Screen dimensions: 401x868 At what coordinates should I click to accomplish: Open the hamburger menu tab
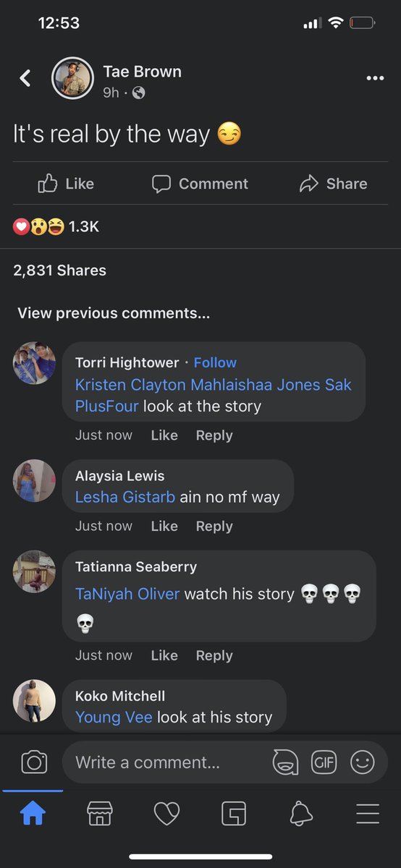click(x=368, y=814)
